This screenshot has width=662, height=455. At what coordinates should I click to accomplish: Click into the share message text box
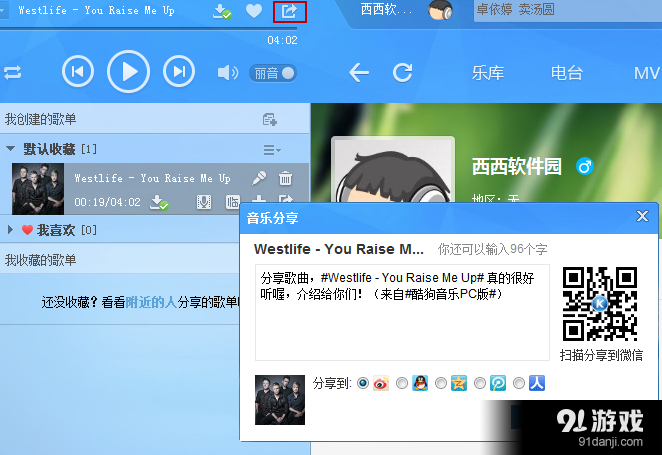click(x=402, y=312)
